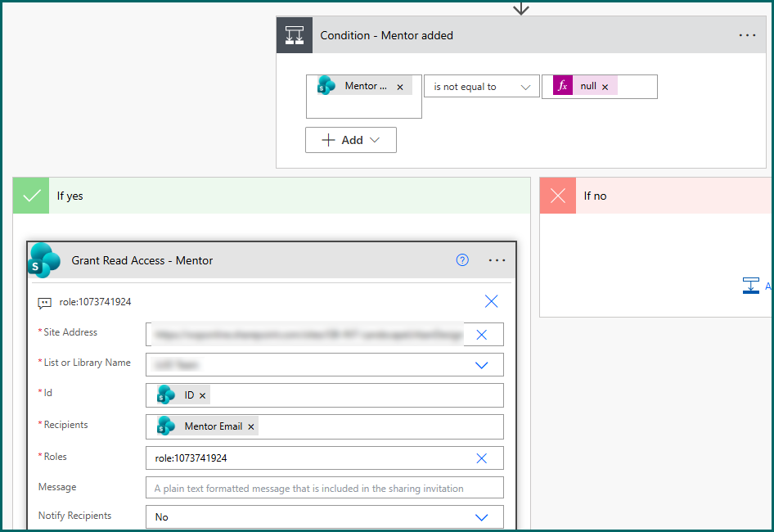Open help for Grant Read Access - Mentor
Image resolution: width=774 pixels, height=532 pixels.
coord(462,259)
